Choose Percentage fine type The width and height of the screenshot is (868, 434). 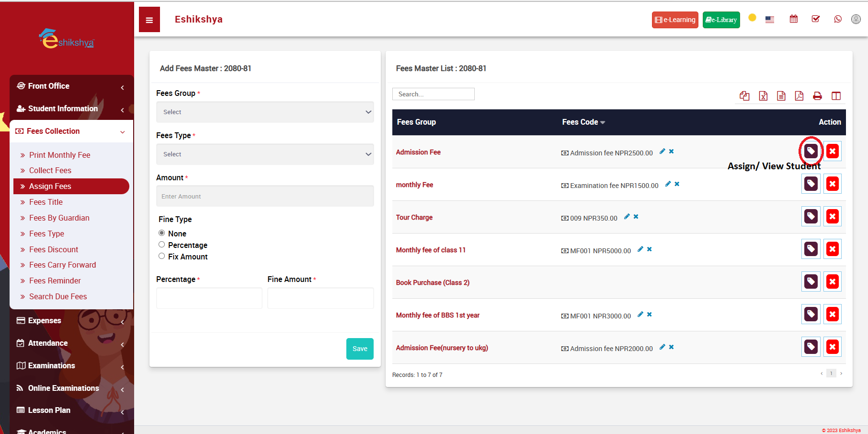click(x=162, y=245)
